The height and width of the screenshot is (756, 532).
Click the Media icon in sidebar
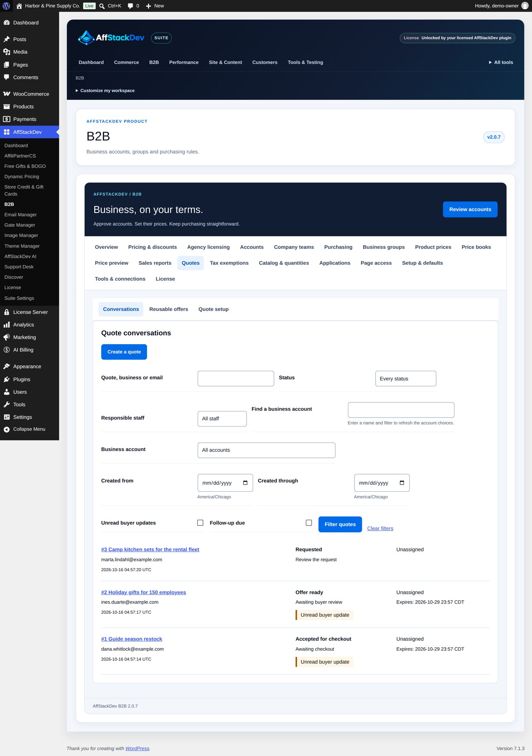(6, 52)
